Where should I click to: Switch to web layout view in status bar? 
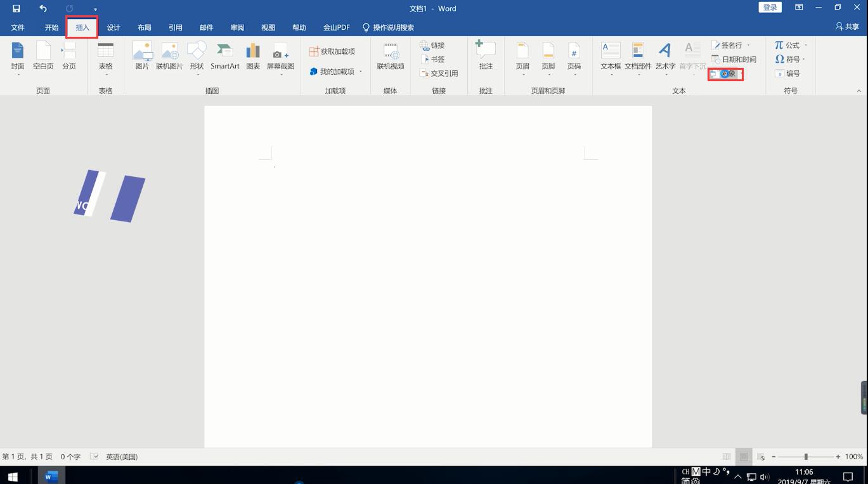pos(761,457)
